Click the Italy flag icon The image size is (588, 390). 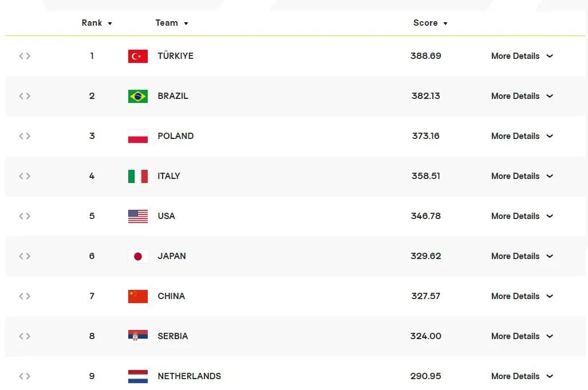(137, 177)
